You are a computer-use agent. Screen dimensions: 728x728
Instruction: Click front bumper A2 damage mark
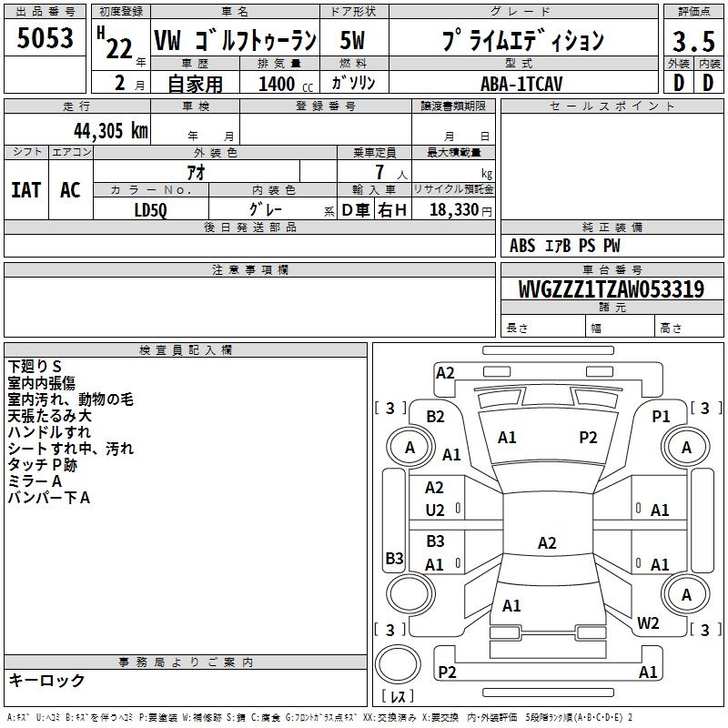coord(445,373)
